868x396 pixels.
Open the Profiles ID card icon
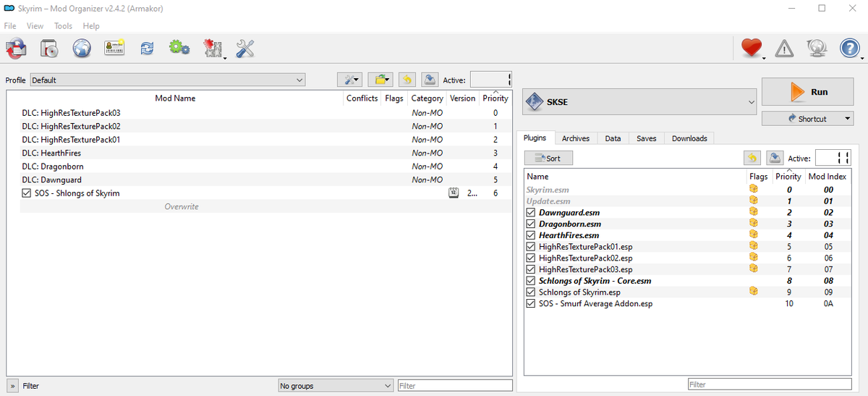(x=114, y=49)
